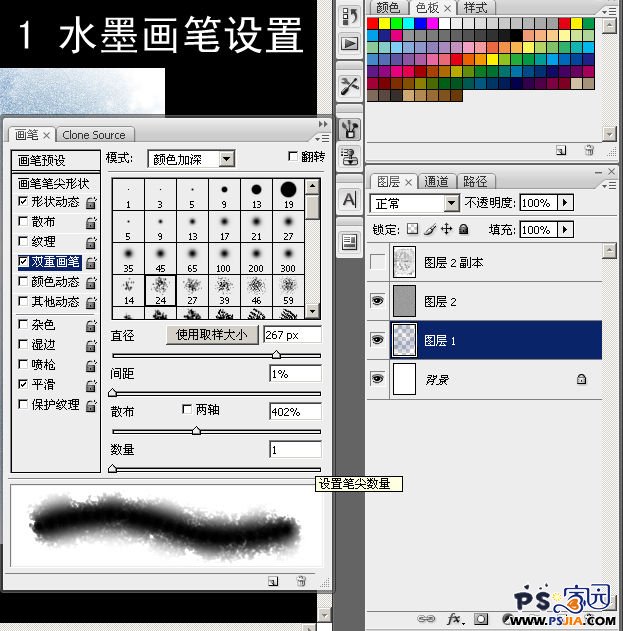Open the Character panel dock icon
This screenshot has height=631, width=623.
pyautogui.click(x=350, y=200)
